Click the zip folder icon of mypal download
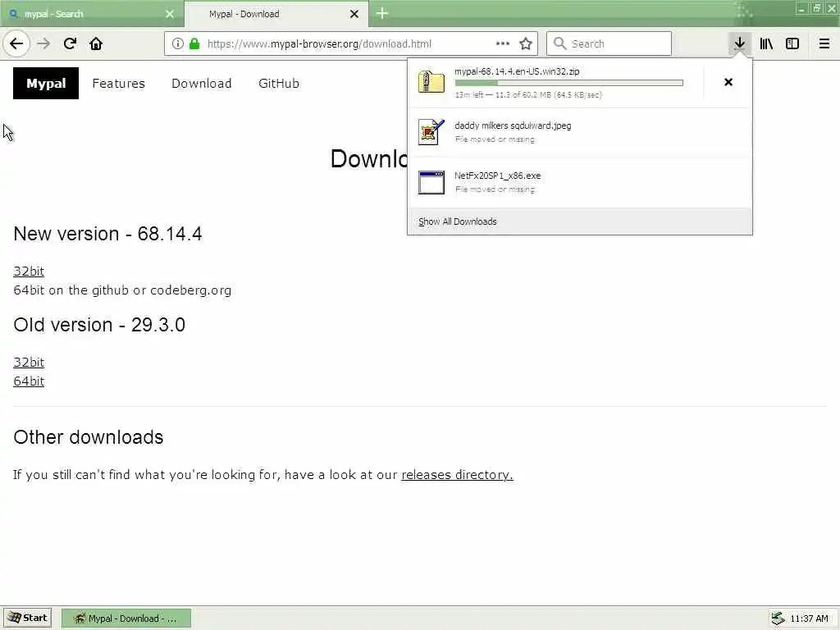This screenshot has width=840, height=630. [x=431, y=82]
